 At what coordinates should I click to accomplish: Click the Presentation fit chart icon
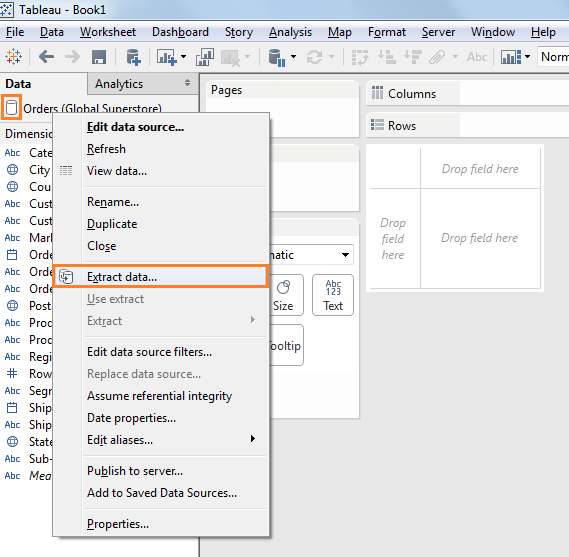(x=511, y=57)
